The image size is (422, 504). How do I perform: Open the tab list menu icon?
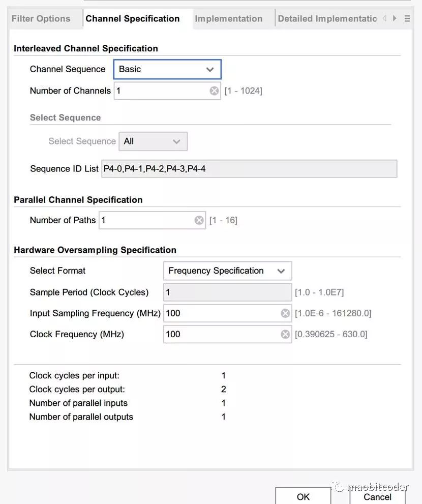[x=407, y=19]
